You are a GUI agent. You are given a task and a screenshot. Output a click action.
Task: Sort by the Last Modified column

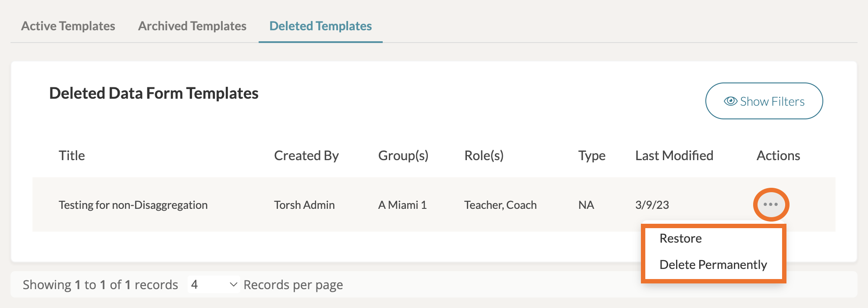click(x=674, y=156)
